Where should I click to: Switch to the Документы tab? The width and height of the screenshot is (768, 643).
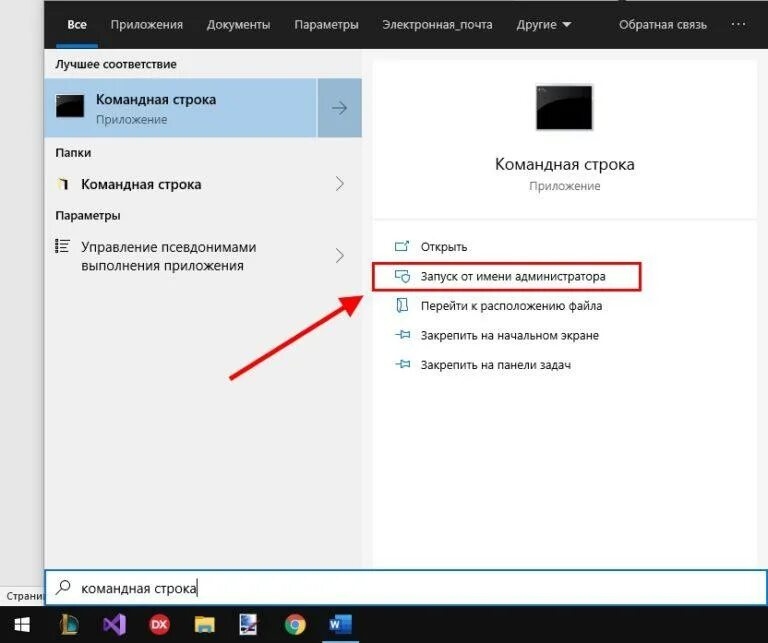click(238, 24)
